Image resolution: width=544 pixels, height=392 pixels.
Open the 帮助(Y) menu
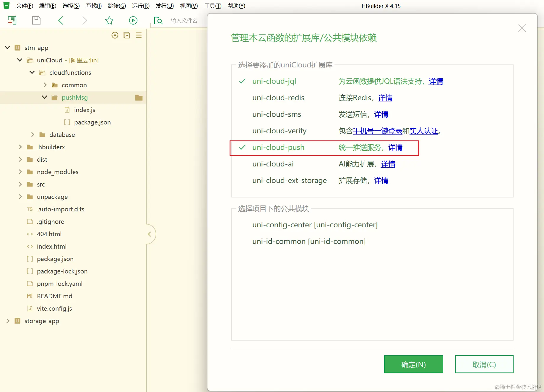coord(236,6)
